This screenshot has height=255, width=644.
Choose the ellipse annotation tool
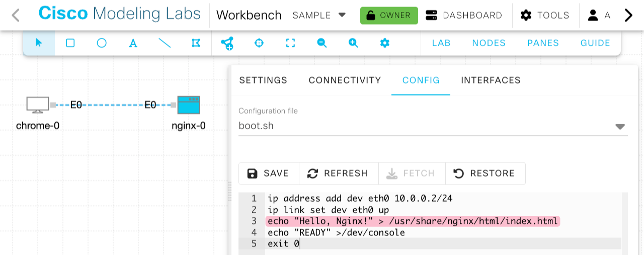coord(102,43)
